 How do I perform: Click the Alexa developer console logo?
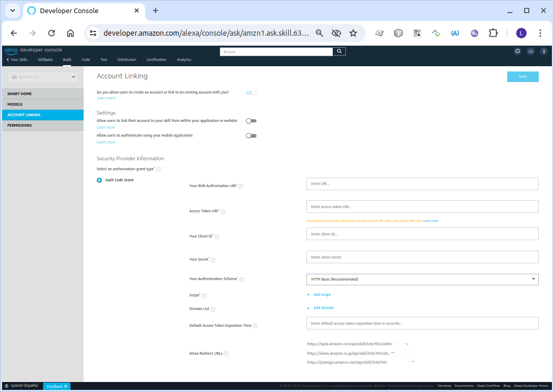tap(33, 50)
